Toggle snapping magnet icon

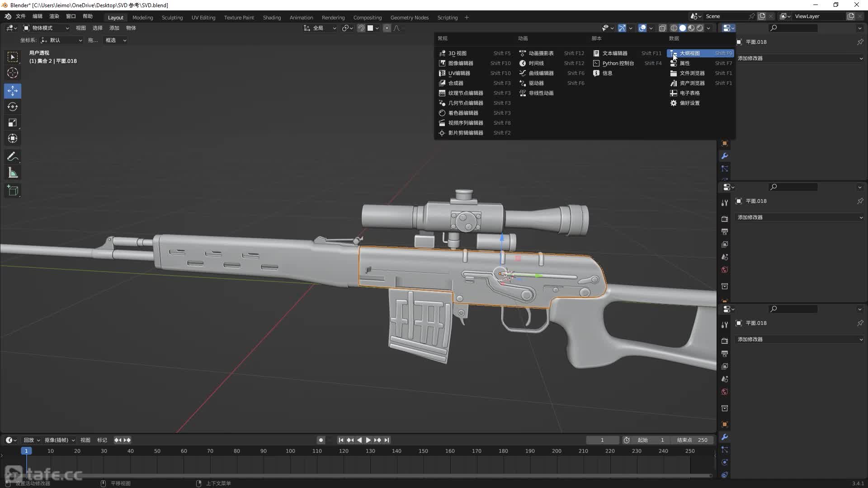click(x=361, y=28)
